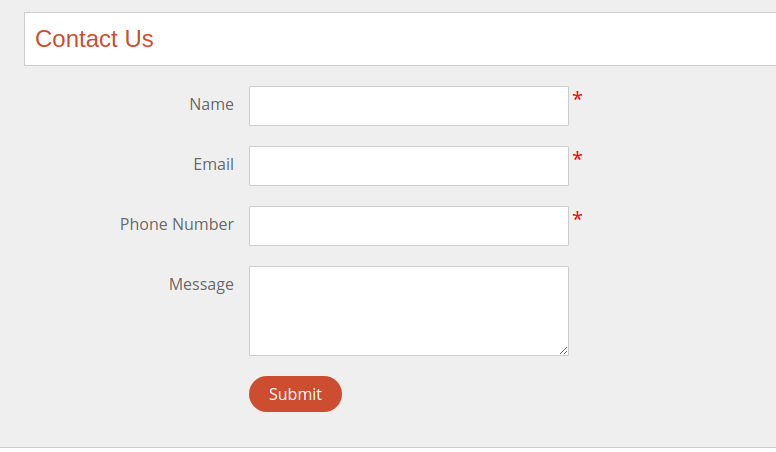Click into the Name input field
Image resolution: width=776 pixels, height=452 pixels.
pos(408,106)
